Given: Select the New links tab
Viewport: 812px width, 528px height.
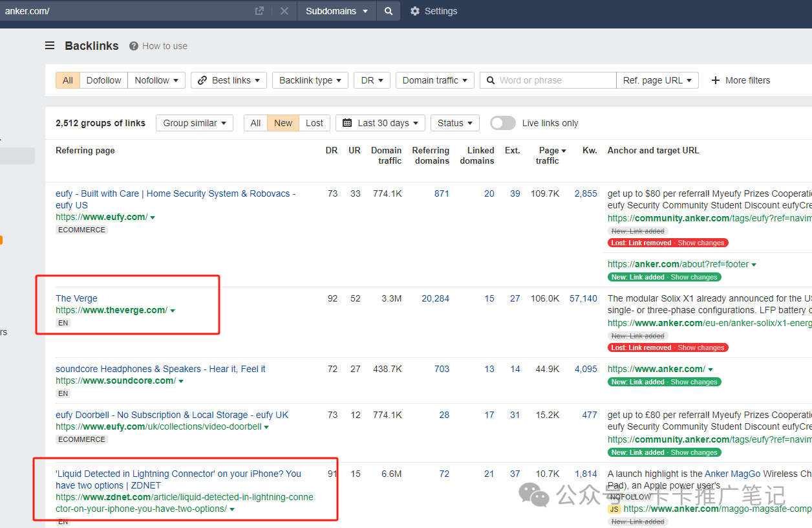Looking at the screenshot, I should [x=283, y=123].
